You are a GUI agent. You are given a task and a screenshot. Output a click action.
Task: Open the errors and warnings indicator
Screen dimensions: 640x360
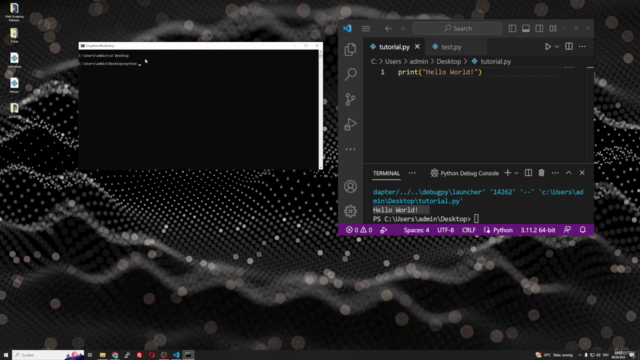[x=359, y=230]
